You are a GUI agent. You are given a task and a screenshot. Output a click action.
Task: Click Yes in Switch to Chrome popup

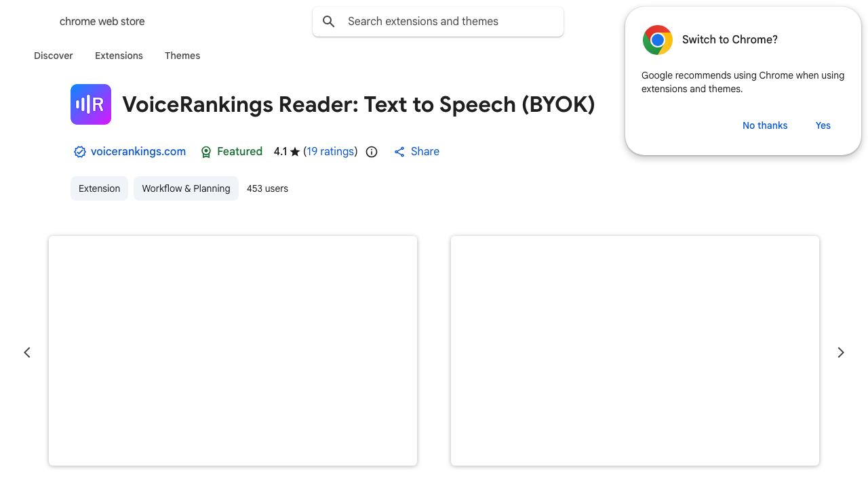click(x=823, y=125)
